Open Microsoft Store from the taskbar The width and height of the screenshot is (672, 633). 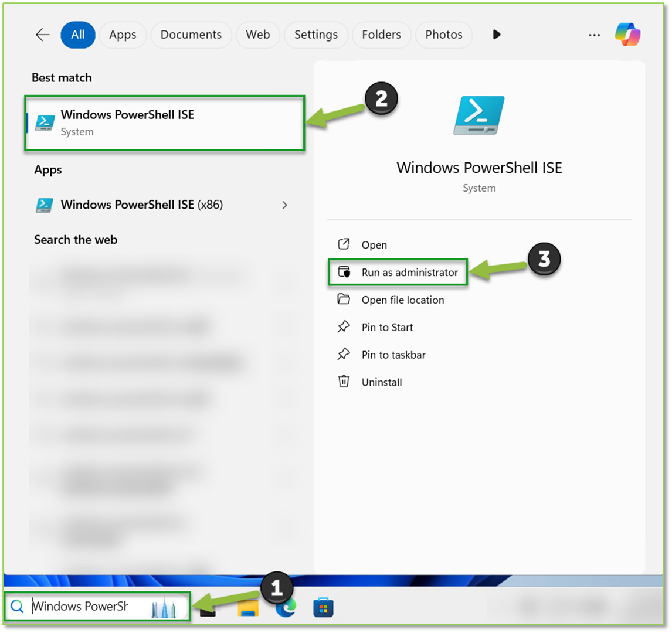323,608
